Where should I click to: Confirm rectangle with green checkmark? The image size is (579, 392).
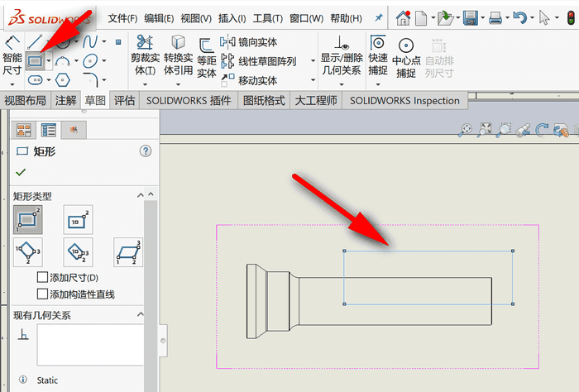[21, 172]
